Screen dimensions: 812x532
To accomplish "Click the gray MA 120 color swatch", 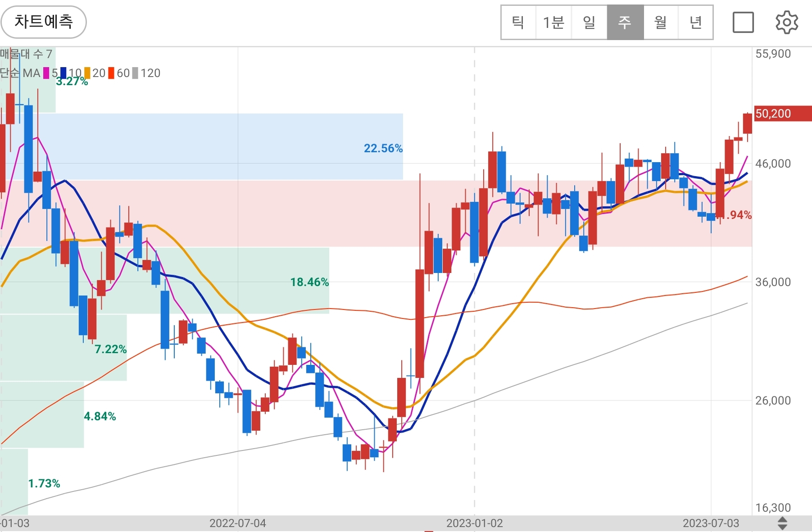I will point(135,73).
